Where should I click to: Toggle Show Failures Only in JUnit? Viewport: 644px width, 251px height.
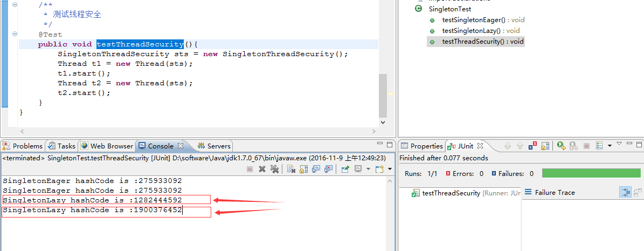point(532,145)
